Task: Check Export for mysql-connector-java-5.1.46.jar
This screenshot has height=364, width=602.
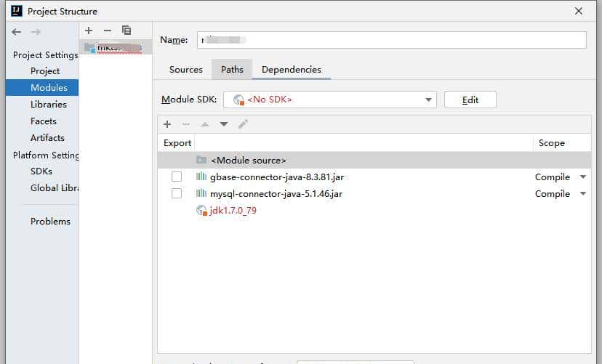Action: [x=177, y=193]
